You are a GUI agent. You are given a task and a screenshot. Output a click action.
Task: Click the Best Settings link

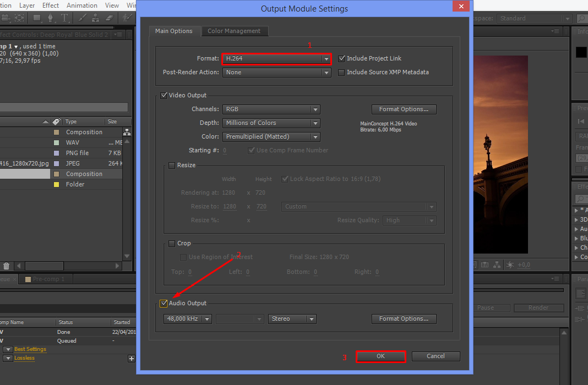coord(30,349)
